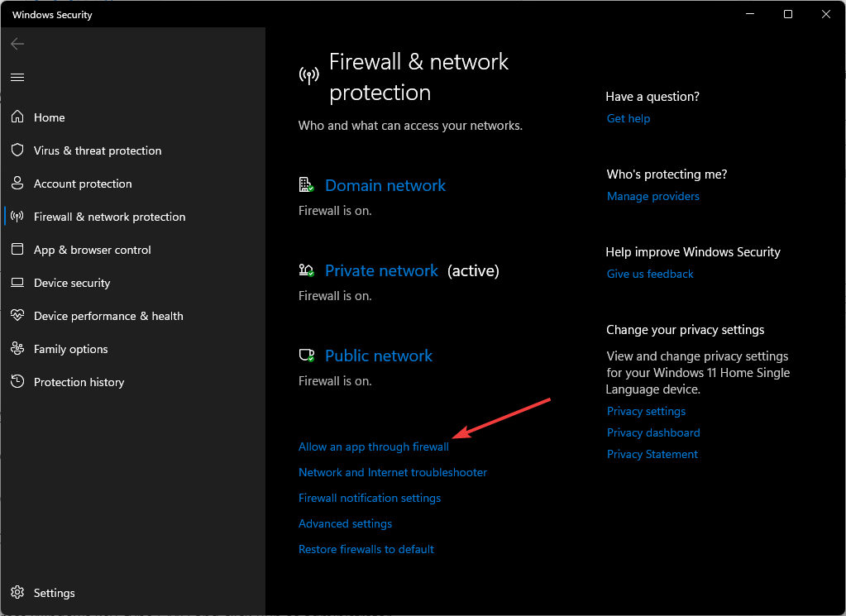846x616 pixels.
Task: Open Manage providers link
Action: [652, 196]
